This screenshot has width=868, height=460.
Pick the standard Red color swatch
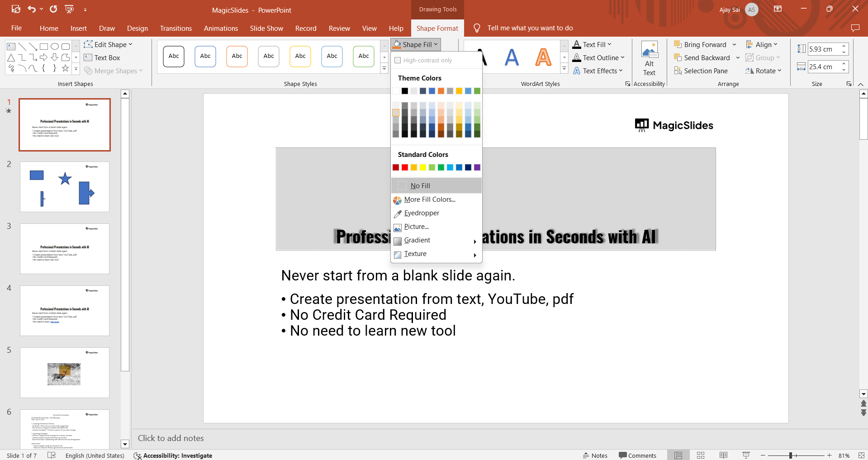point(405,167)
